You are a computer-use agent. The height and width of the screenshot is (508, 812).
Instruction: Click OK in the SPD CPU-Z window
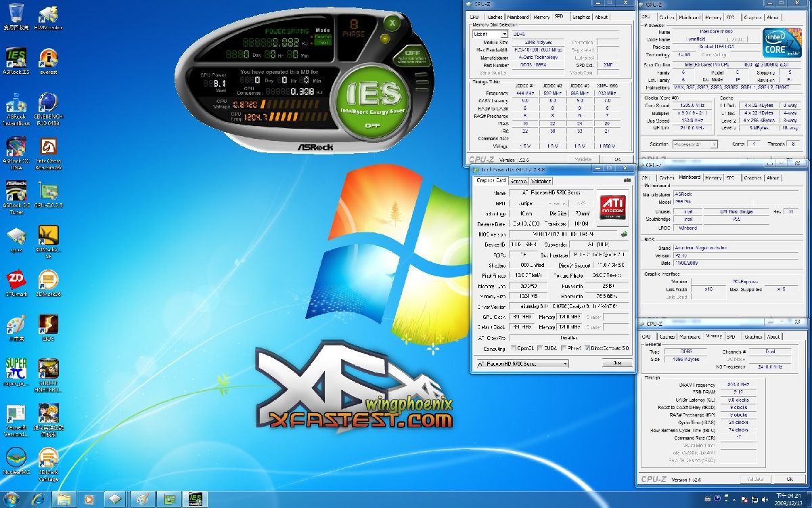[618, 159]
